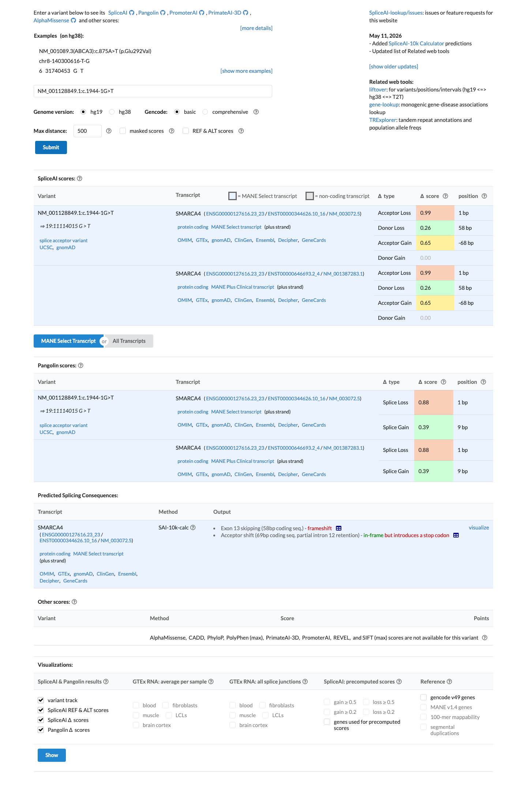
Task: Open NM_001387283.1 link in SpliceAI table
Action: coord(343,274)
